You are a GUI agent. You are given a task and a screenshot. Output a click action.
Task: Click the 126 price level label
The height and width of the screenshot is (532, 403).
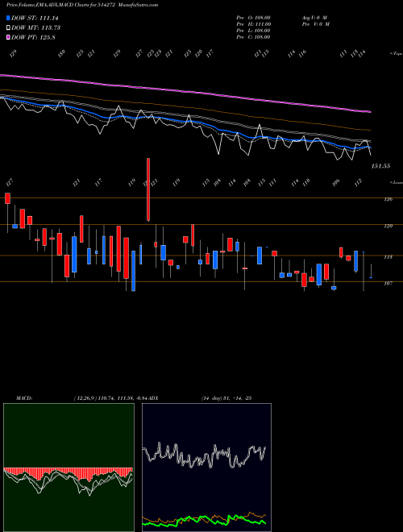click(x=388, y=199)
